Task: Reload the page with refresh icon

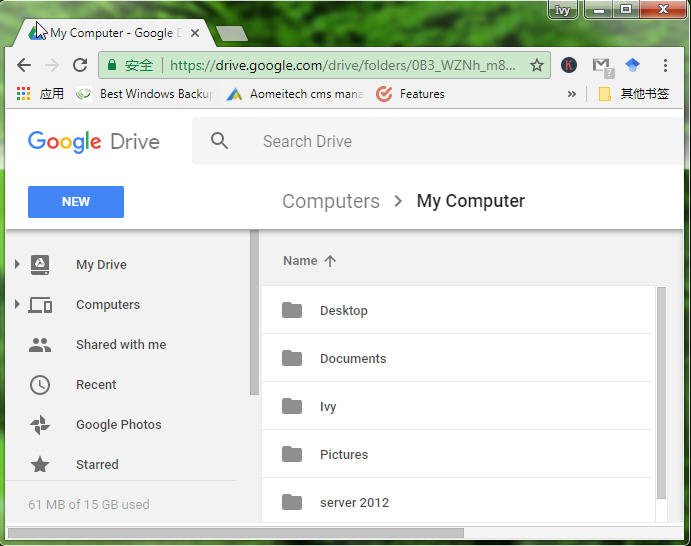Action: 80,65
